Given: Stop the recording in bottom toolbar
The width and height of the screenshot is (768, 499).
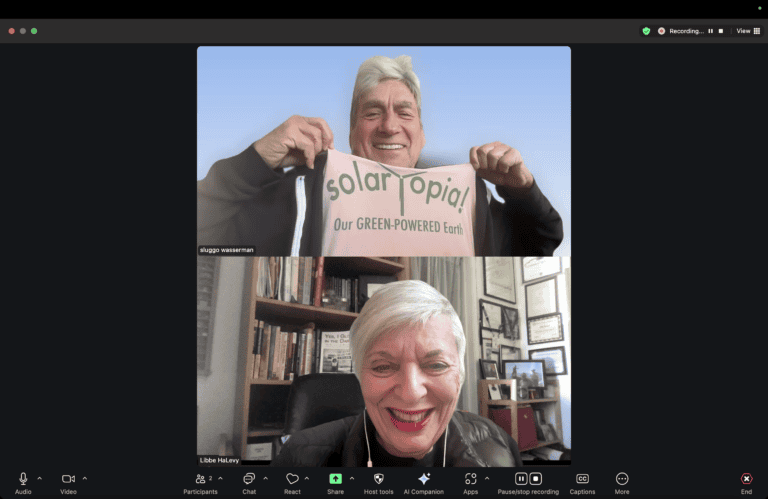Looking at the screenshot, I should pos(536,478).
